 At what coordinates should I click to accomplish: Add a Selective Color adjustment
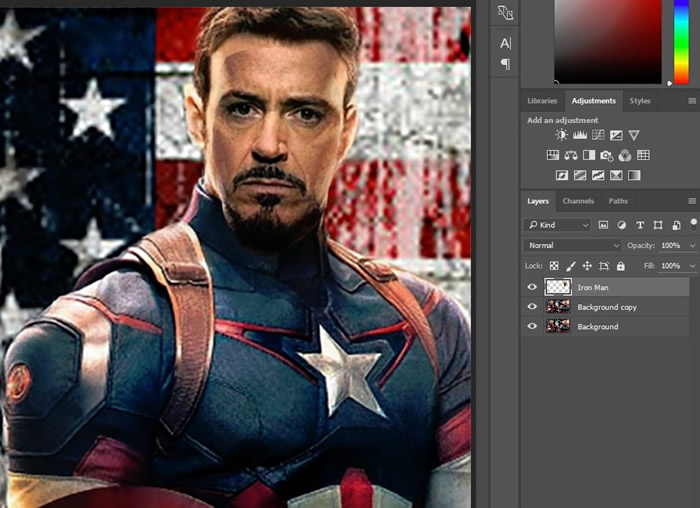(x=616, y=175)
